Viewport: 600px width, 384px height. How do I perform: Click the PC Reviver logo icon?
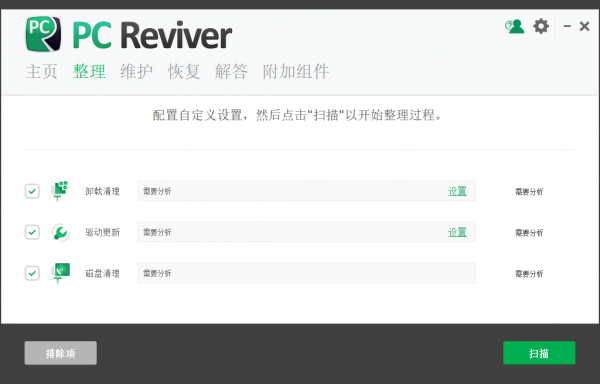click(x=43, y=34)
